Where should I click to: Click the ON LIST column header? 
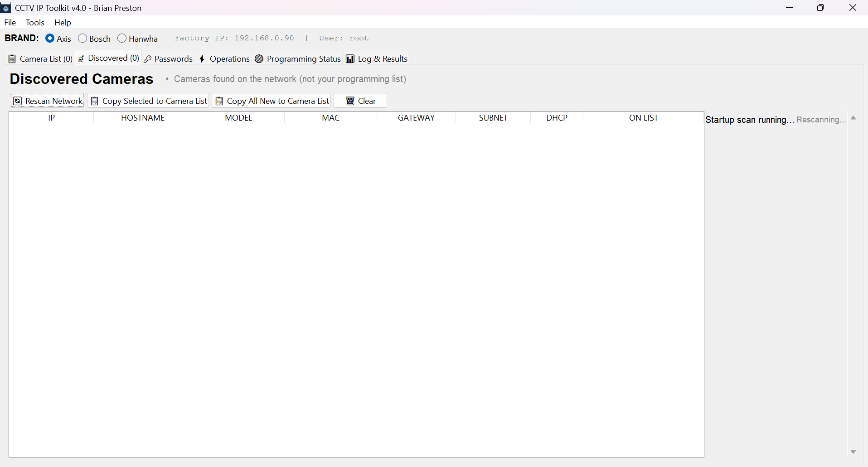click(x=643, y=118)
